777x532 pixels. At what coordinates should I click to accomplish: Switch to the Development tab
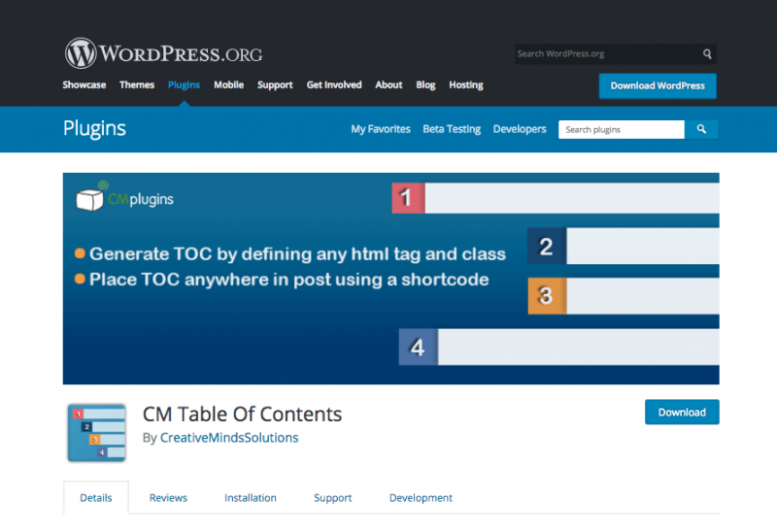421,498
